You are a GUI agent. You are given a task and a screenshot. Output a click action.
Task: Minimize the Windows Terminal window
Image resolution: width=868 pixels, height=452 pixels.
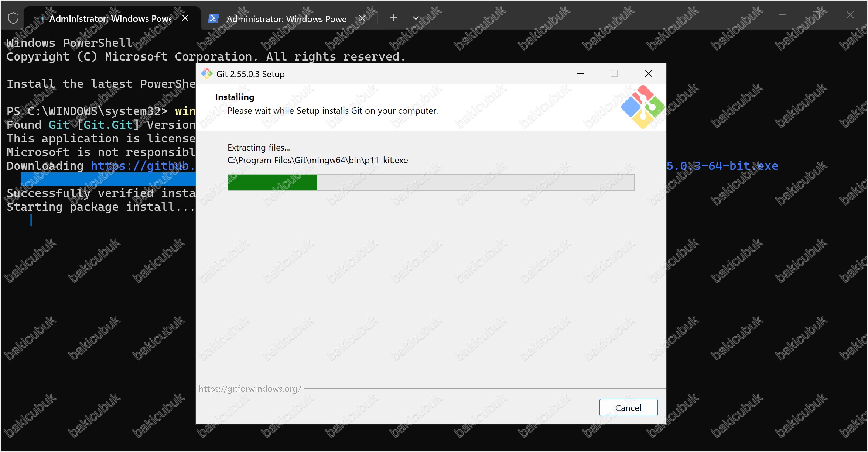pos(782,15)
